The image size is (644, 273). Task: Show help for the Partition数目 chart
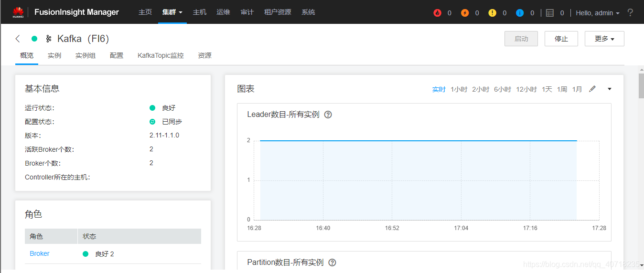[x=333, y=262]
